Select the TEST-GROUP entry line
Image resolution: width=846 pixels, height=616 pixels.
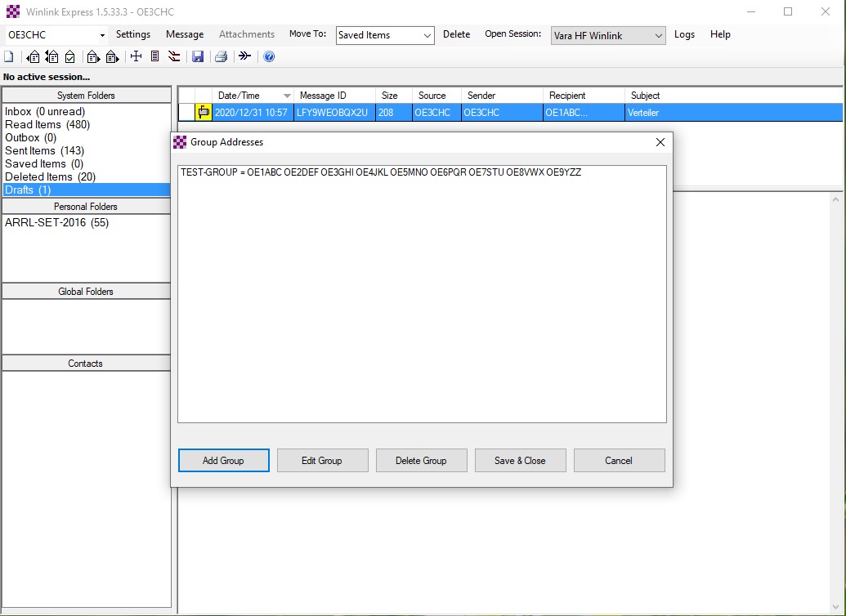[x=381, y=172]
